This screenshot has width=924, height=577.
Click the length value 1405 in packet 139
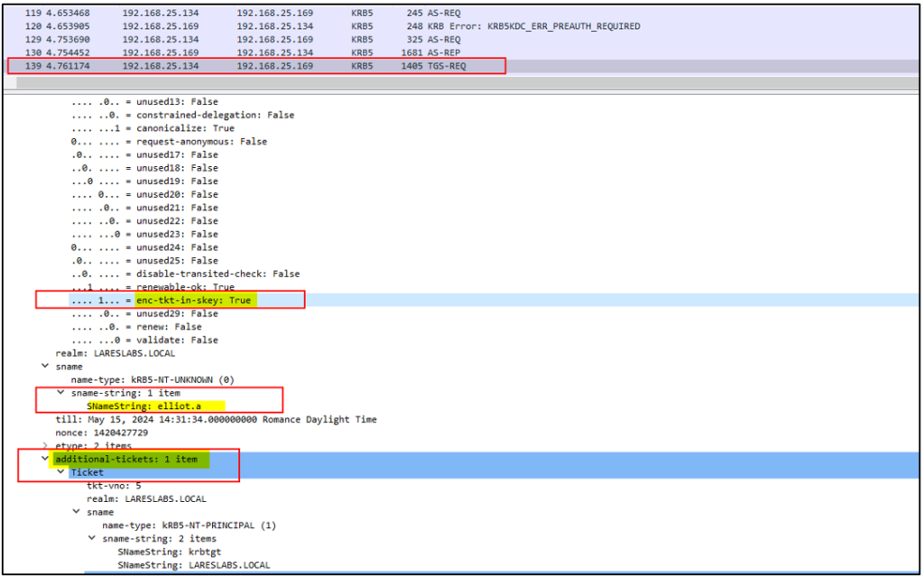(x=411, y=66)
